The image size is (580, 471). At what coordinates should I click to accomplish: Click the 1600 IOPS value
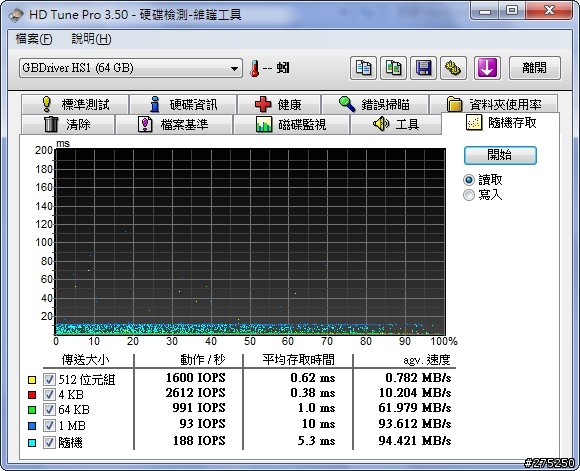(195, 378)
